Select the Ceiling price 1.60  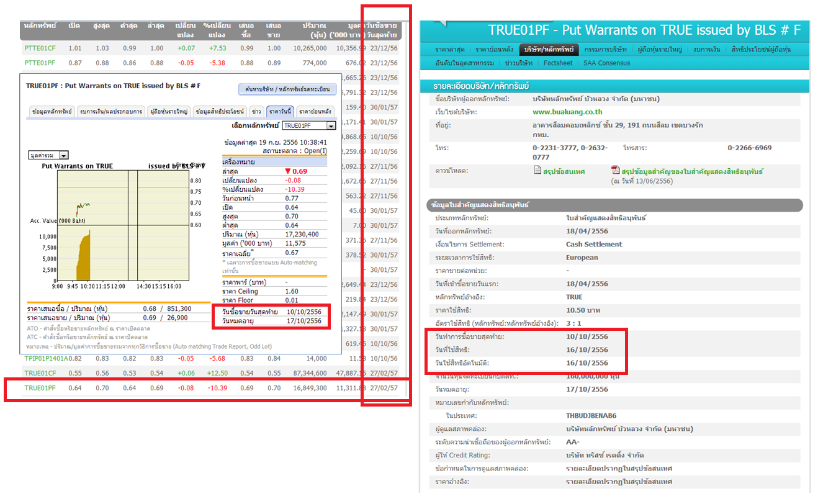click(292, 291)
